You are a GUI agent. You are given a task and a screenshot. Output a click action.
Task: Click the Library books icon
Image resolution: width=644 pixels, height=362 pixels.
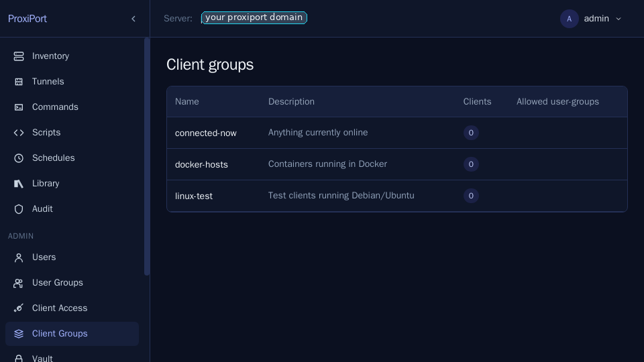coord(19,184)
